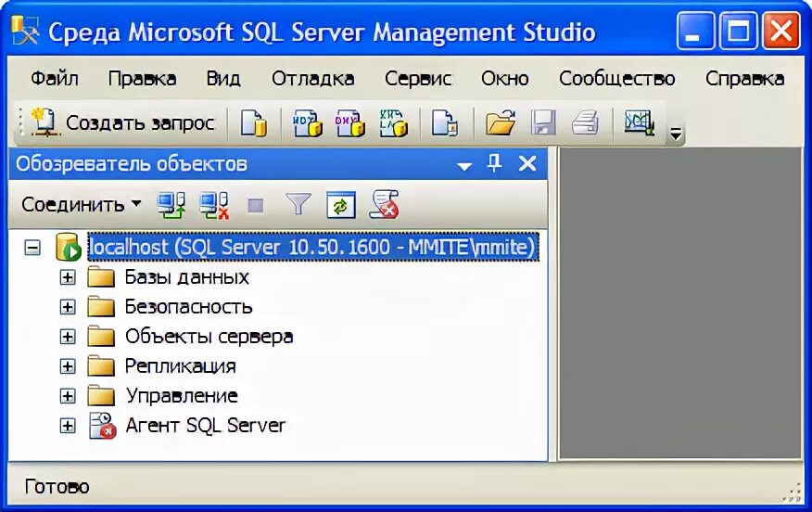Select the Безопасность tree item
Image resolution: width=812 pixels, height=512 pixels.
point(188,307)
